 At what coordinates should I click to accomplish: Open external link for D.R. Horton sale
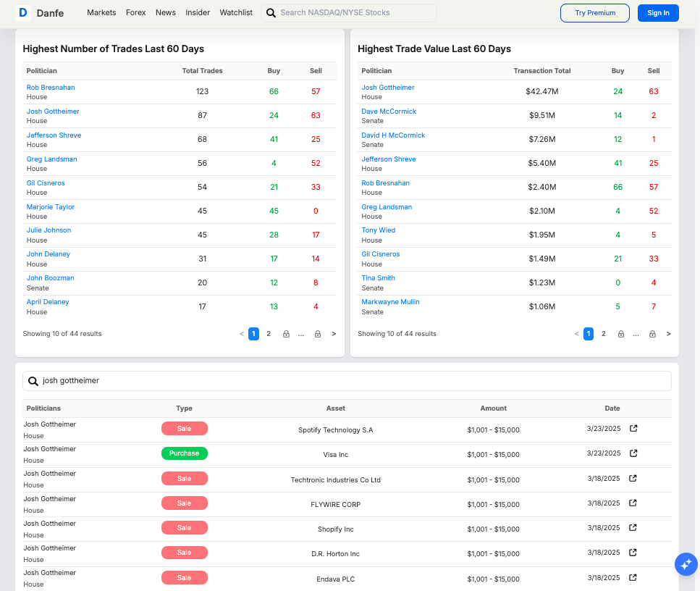tap(633, 553)
